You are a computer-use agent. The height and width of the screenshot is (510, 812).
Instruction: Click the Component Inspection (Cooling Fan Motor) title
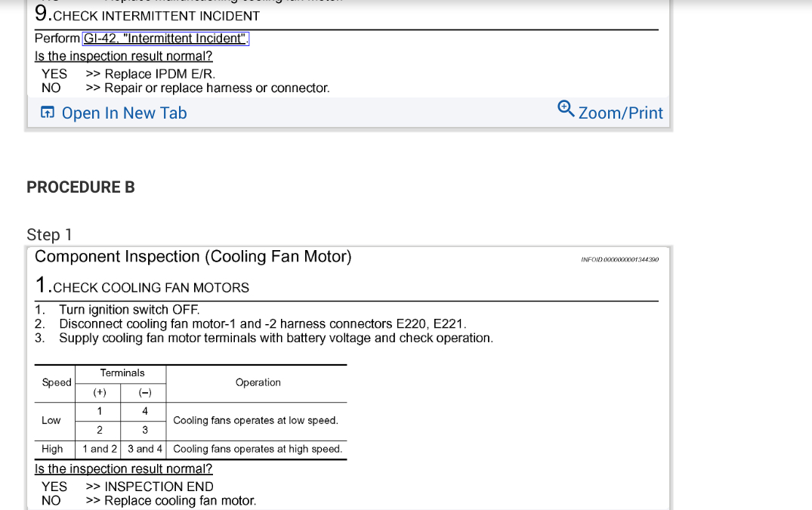pyautogui.click(x=193, y=257)
